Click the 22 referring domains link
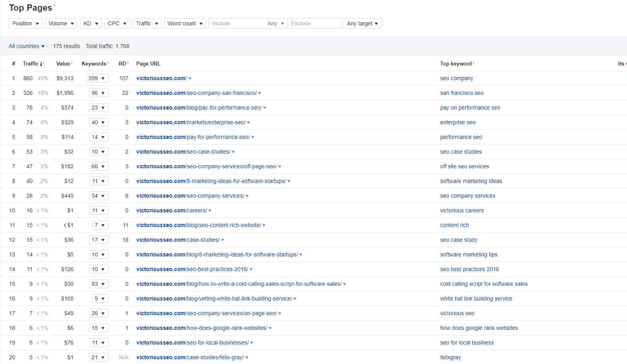This screenshot has width=627, height=364. [125, 93]
